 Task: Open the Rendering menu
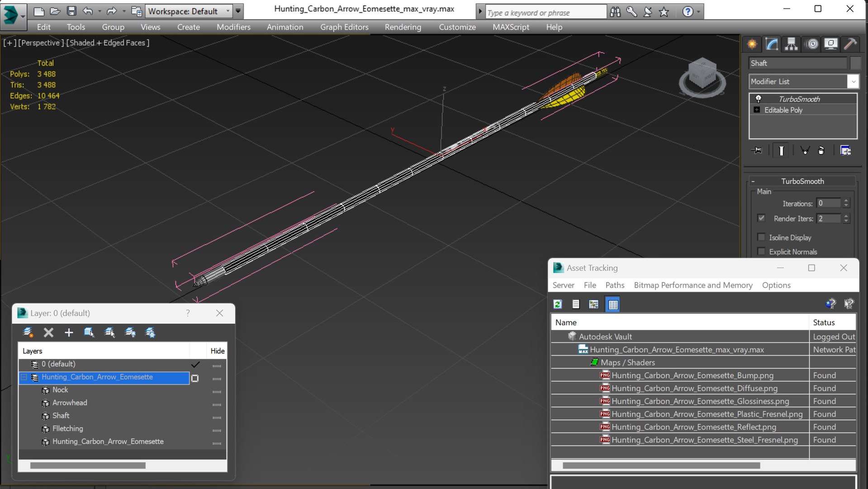click(x=403, y=27)
